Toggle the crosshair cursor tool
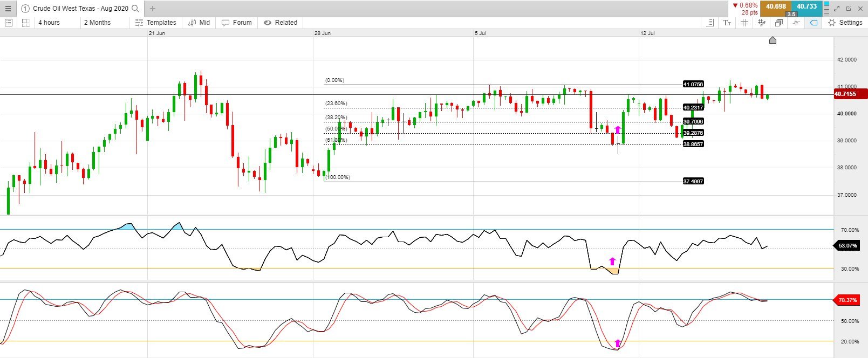868x358 pixels. (796, 23)
